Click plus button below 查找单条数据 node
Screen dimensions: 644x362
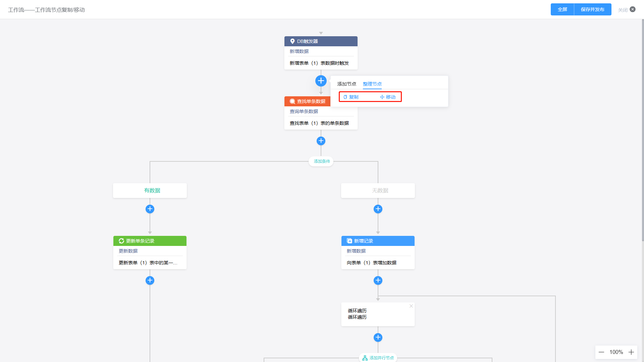pyautogui.click(x=321, y=141)
